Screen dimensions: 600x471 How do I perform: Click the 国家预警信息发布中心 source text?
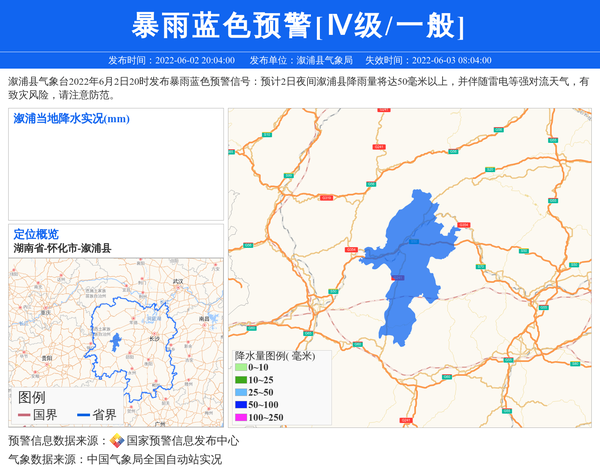182,441
